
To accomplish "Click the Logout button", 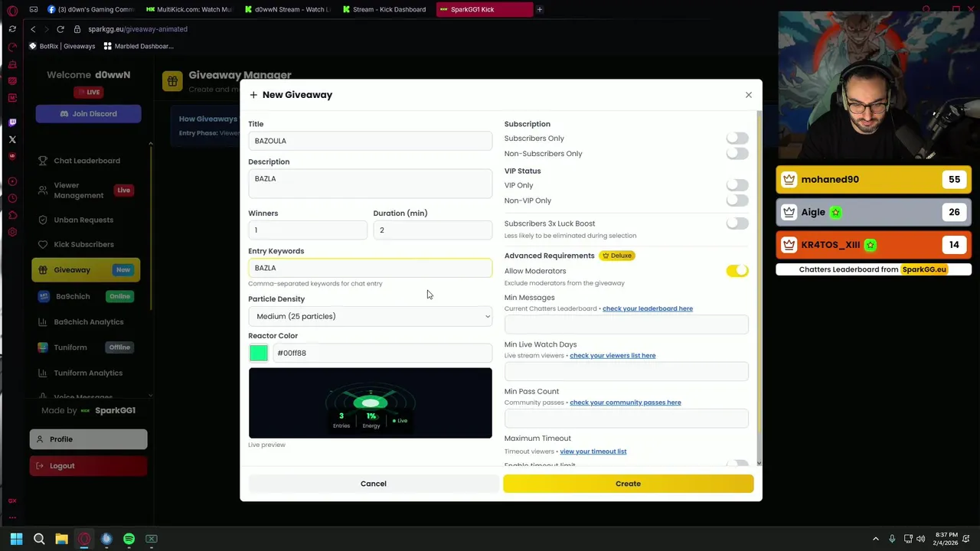I will (x=88, y=465).
